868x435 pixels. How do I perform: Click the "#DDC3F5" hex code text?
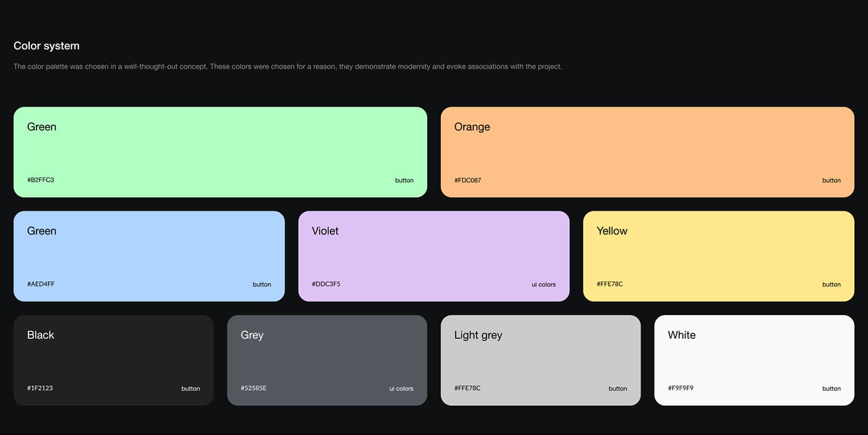coord(326,284)
